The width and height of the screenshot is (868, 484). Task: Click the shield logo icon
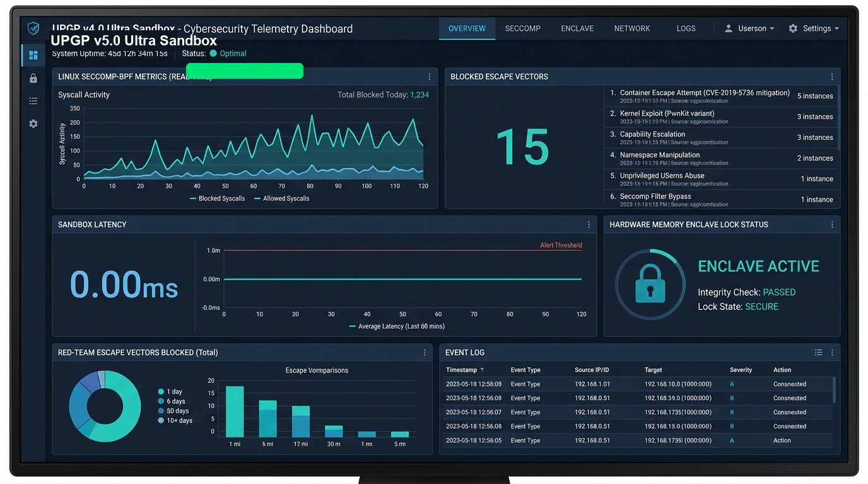33,28
